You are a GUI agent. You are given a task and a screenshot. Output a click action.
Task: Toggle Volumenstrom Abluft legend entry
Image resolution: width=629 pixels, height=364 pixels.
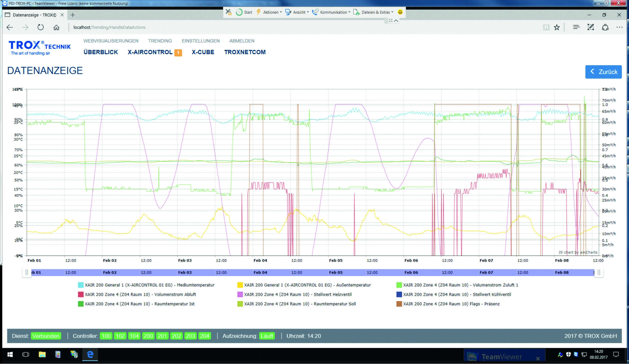click(140, 295)
